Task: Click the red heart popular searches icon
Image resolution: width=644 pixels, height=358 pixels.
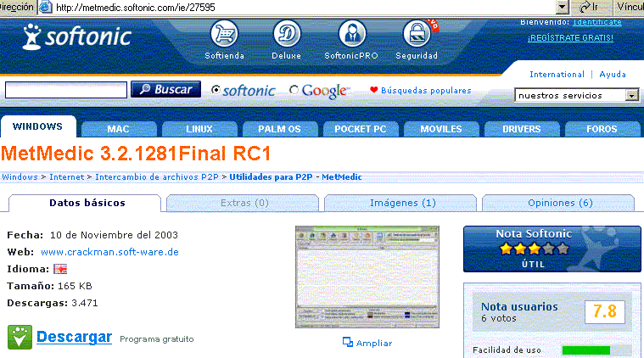Action: point(373,90)
